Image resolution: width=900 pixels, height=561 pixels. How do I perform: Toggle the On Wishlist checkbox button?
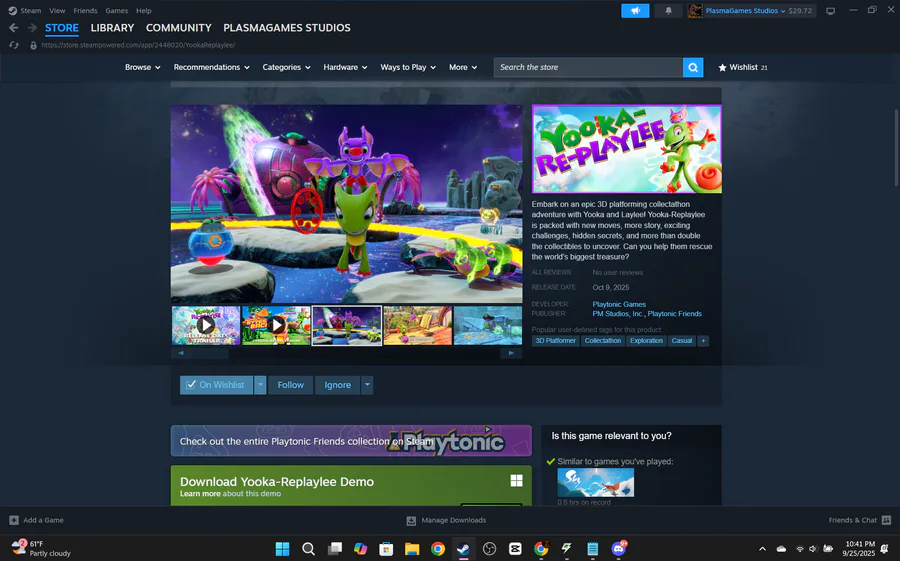coord(216,385)
